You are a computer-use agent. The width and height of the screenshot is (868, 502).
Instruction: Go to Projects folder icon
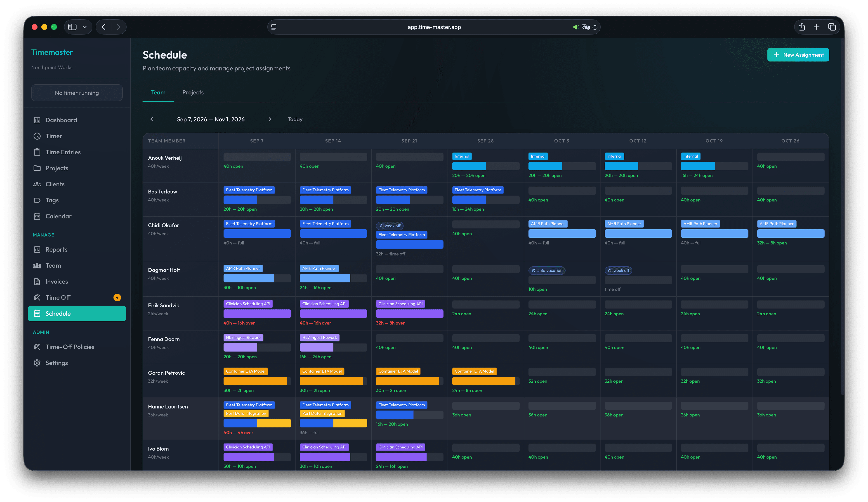click(x=37, y=168)
